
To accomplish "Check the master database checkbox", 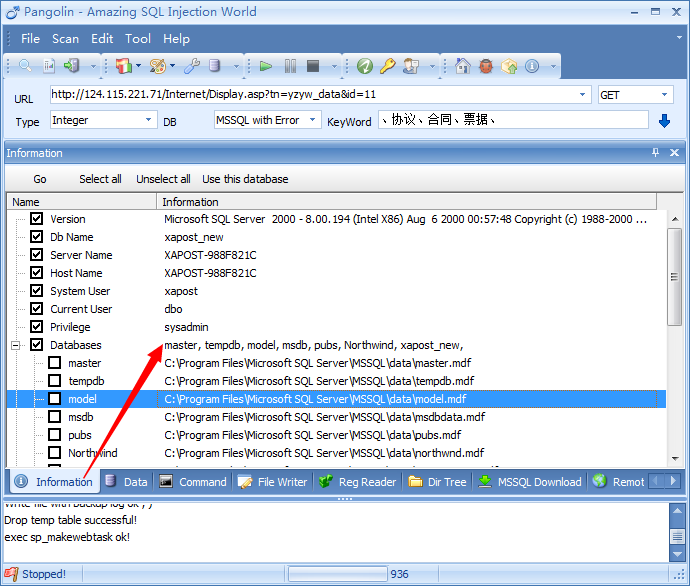I will coord(55,363).
